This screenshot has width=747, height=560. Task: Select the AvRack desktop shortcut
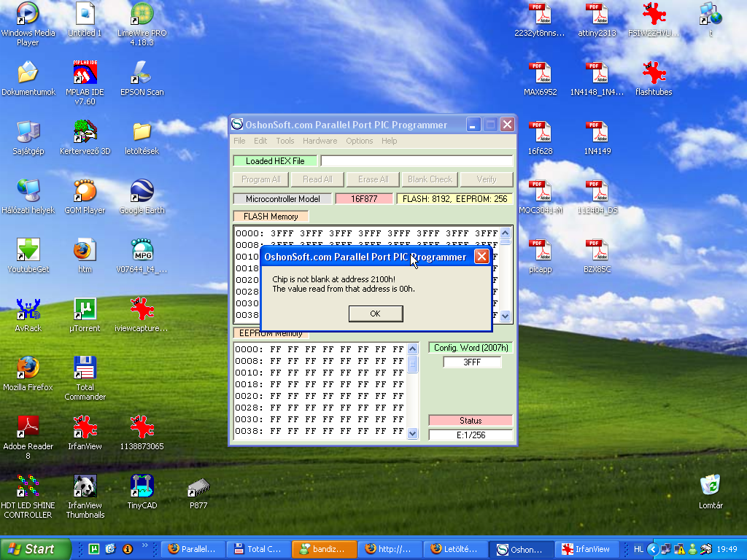(28, 314)
